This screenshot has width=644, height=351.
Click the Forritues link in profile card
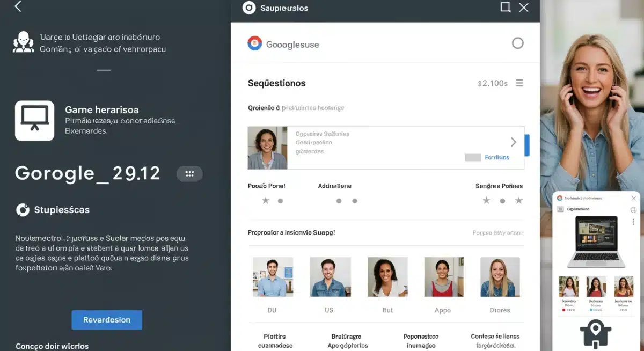(x=496, y=157)
